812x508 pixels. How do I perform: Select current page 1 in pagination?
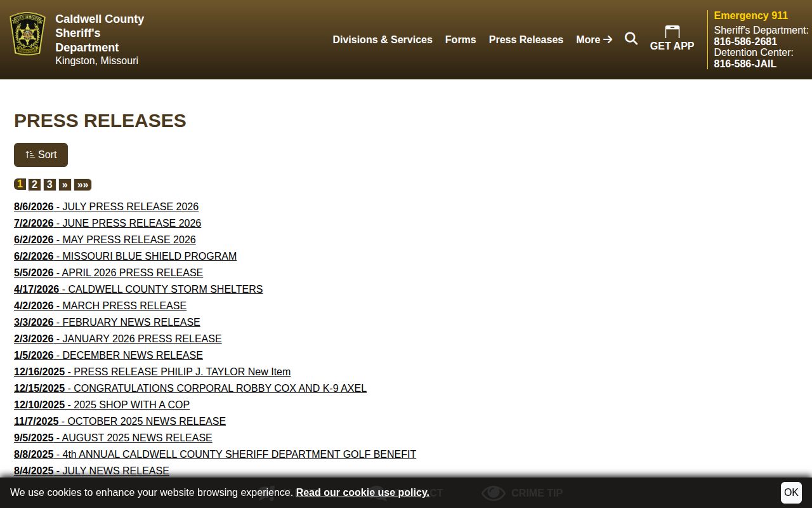point(20,184)
